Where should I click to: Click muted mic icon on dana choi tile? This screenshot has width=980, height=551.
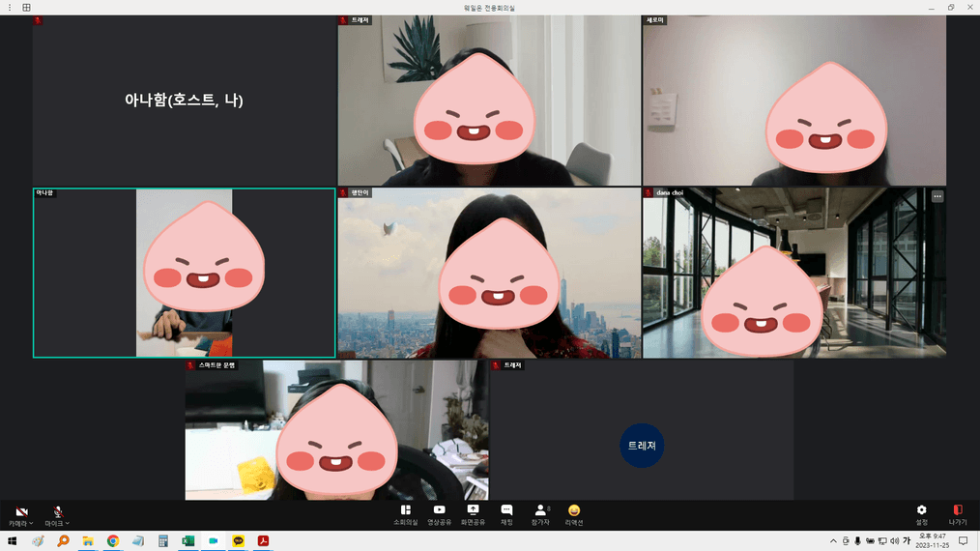point(649,192)
